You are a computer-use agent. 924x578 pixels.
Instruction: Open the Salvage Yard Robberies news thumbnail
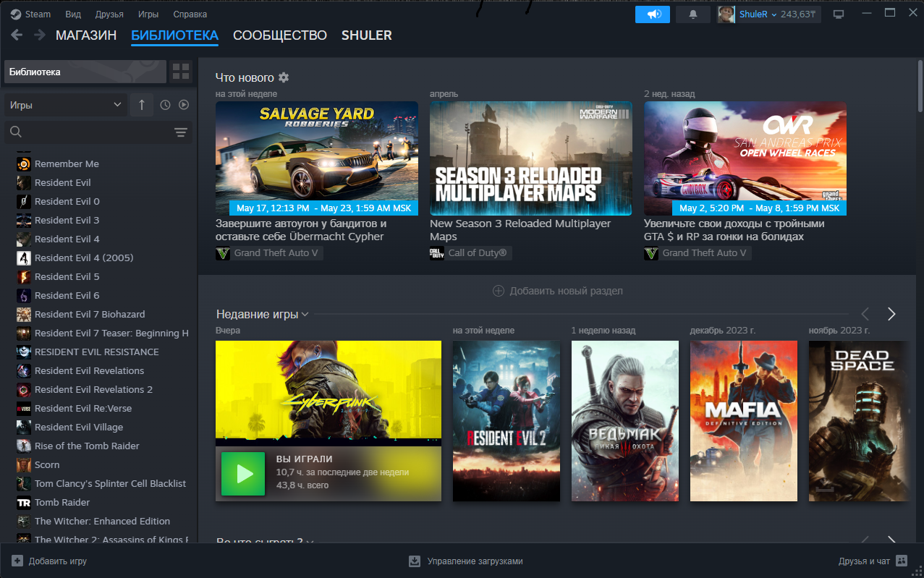coord(317,158)
